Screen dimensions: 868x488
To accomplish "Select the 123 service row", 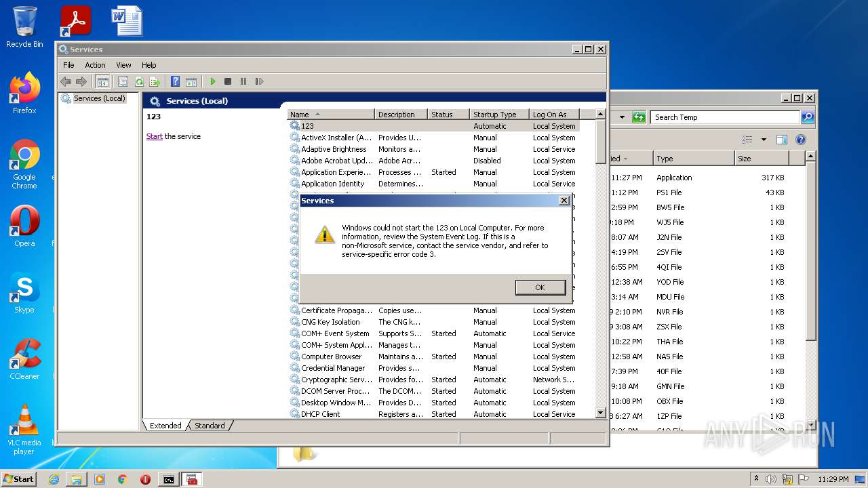I will 434,126.
